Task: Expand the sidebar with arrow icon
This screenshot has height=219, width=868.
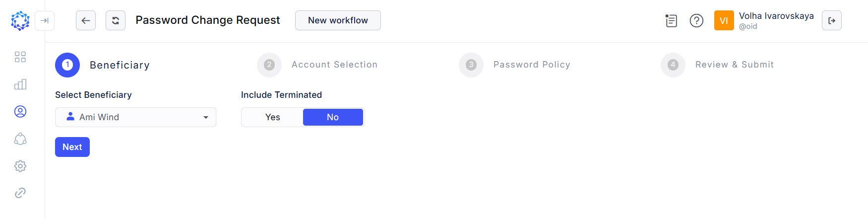Action: (x=45, y=21)
